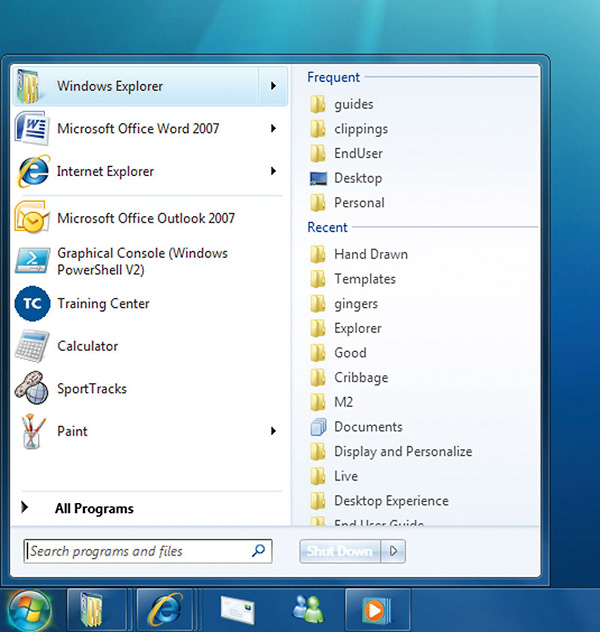Open Calculator from the Start menu
The height and width of the screenshot is (632, 600).
pyautogui.click(x=87, y=346)
